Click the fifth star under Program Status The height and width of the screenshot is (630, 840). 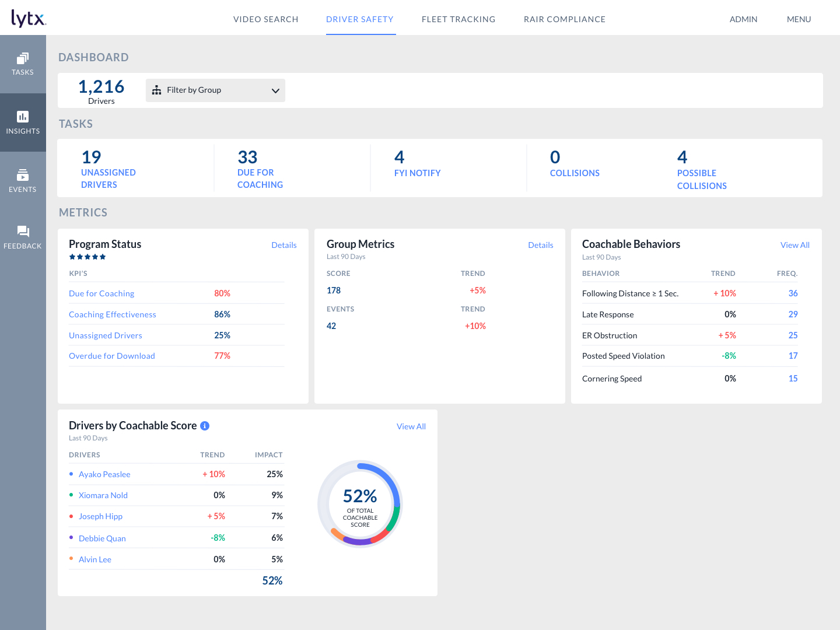click(103, 256)
